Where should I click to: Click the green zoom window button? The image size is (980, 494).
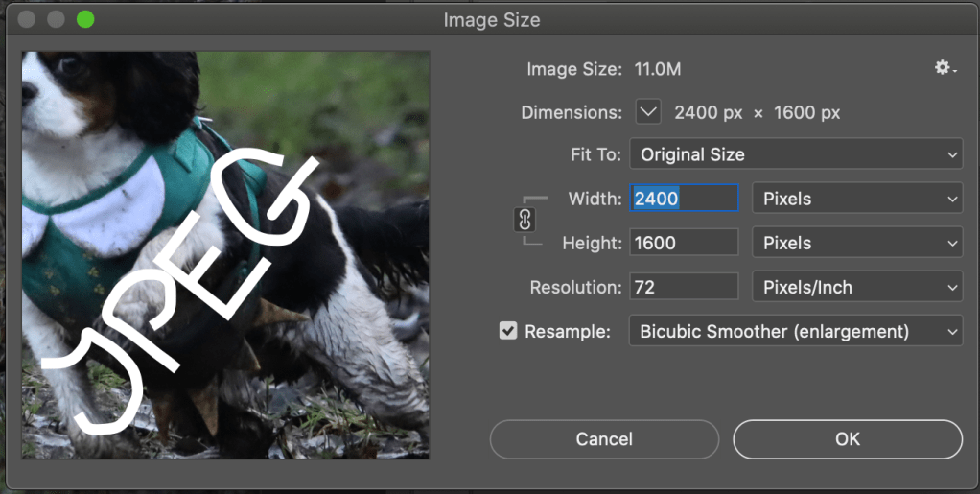tap(85, 19)
